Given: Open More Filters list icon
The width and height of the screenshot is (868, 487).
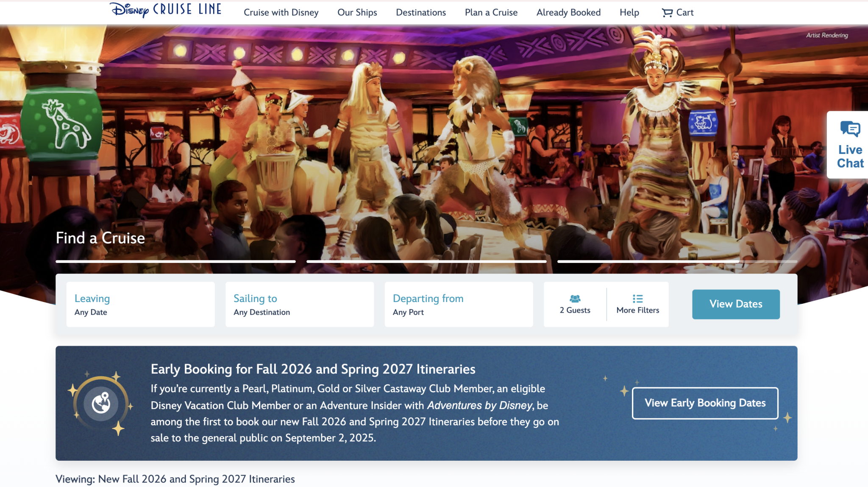Looking at the screenshot, I should point(637,299).
